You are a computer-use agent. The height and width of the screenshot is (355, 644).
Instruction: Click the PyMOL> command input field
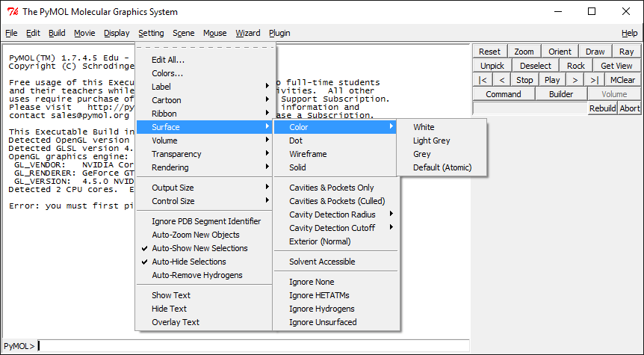(253, 346)
